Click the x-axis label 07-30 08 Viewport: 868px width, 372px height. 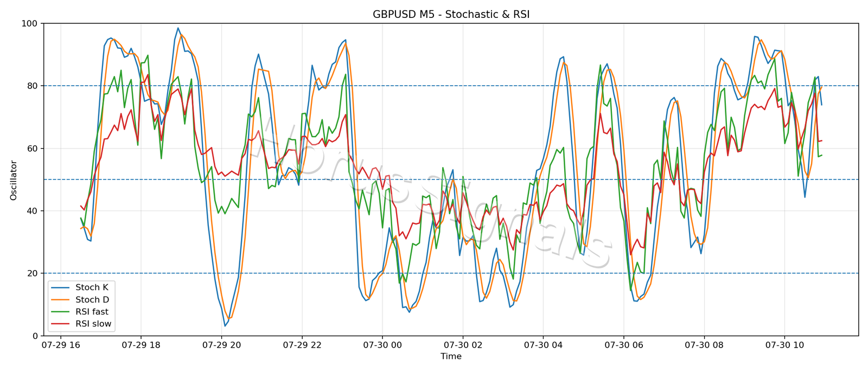(704, 345)
